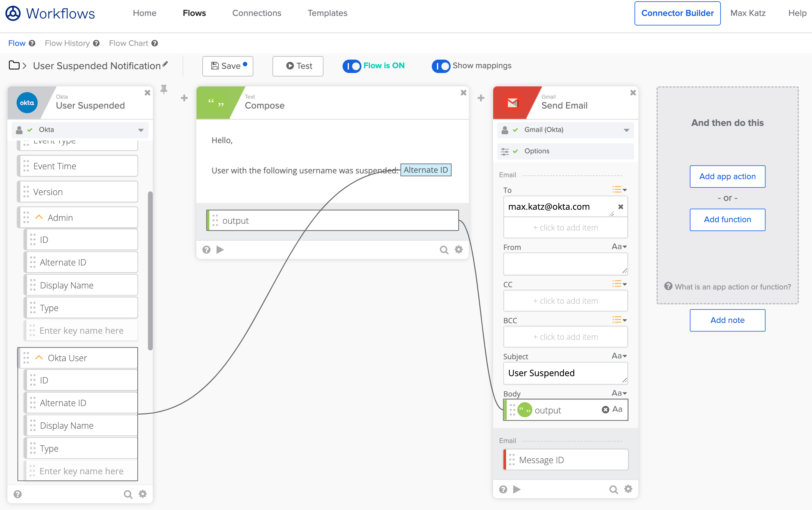Screen dimensions: 812x510
Task: Click plus icon before Send Email card
Action: [481, 98]
